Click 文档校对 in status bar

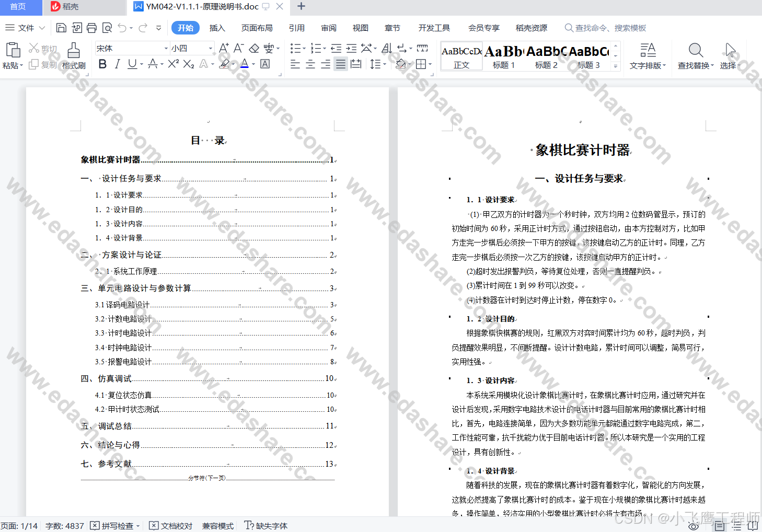(171, 526)
